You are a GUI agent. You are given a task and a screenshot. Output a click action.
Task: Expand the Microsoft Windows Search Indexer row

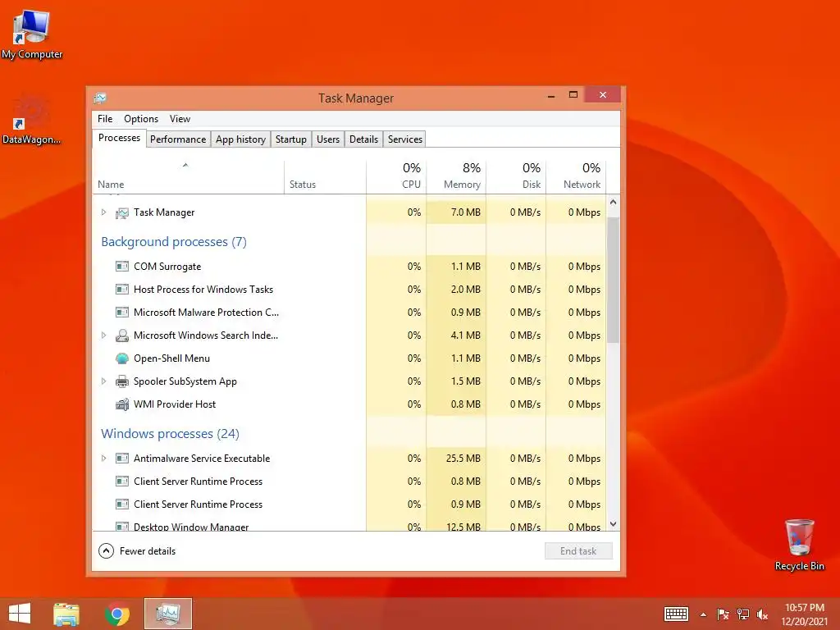click(x=104, y=336)
